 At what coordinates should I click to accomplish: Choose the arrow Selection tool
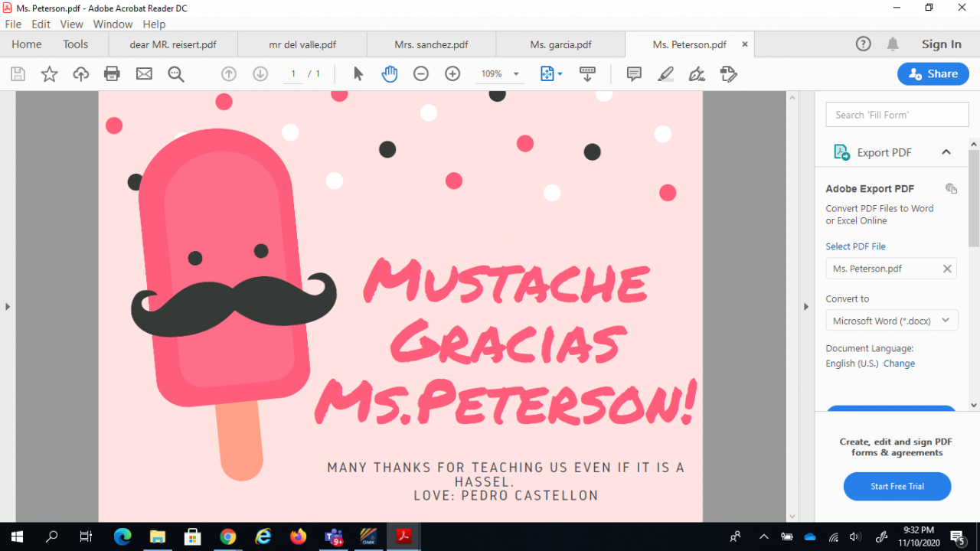[358, 74]
